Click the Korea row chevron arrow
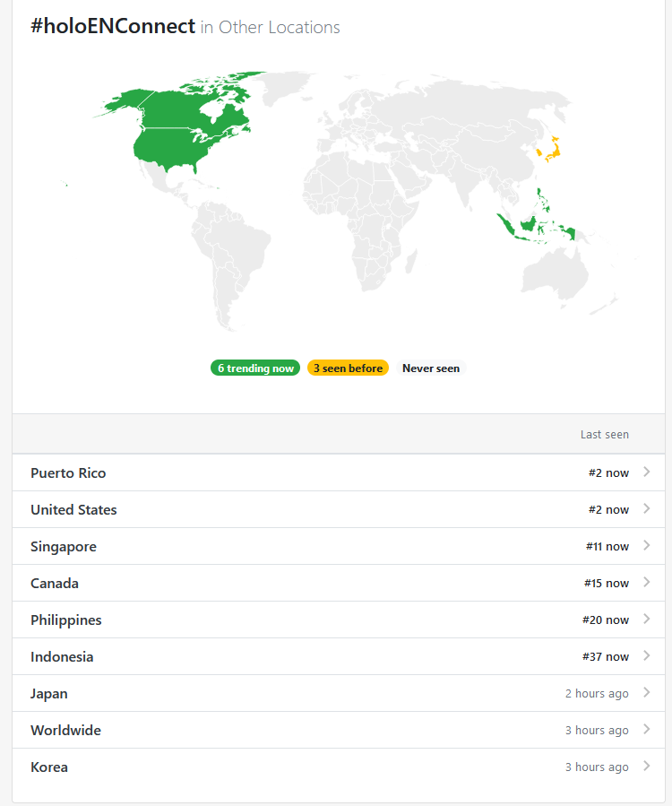This screenshot has height=806, width=672. tap(647, 767)
